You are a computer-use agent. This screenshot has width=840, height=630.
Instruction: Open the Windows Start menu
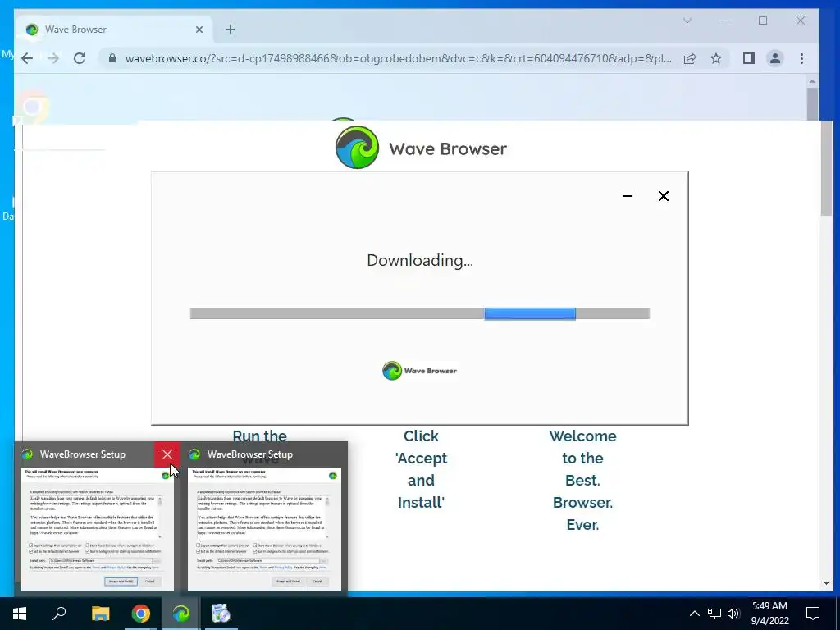click(20, 614)
